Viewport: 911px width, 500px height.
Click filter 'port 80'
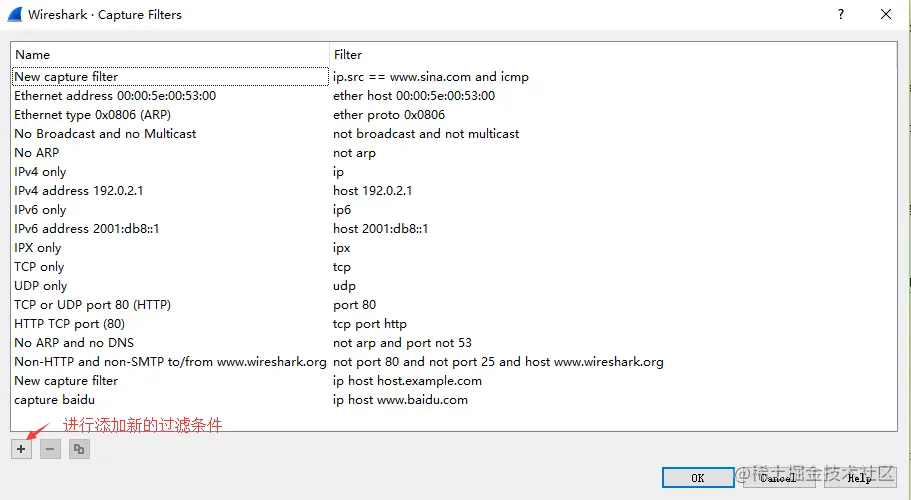click(x=354, y=305)
